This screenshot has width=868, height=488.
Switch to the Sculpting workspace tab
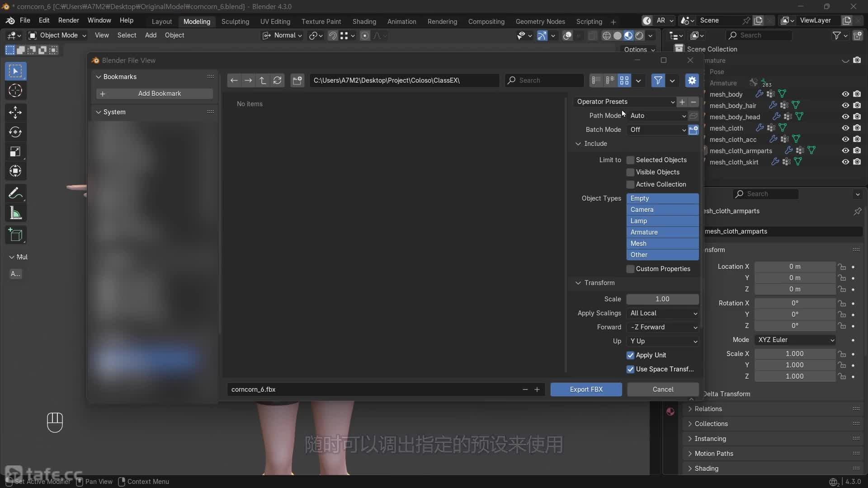(x=235, y=21)
